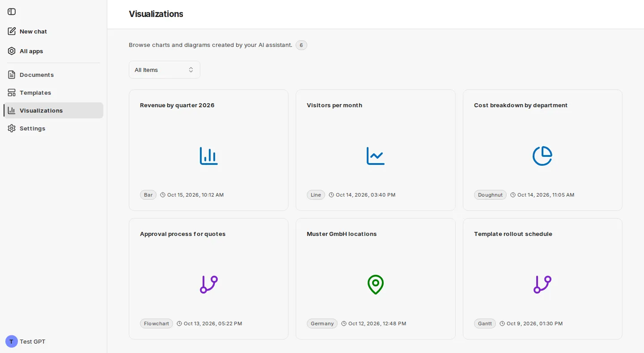The height and width of the screenshot is (353, 644).
Task: Open the Templates sidebar item
Action: click(x=53, y=92)
